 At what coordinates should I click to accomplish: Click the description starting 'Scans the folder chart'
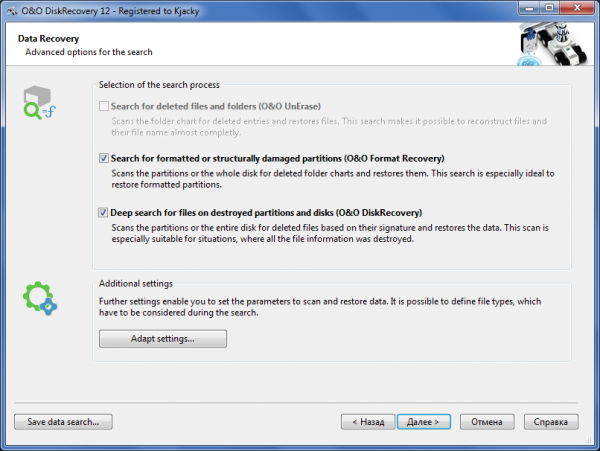pyautogui.click(x=329, y=127)
